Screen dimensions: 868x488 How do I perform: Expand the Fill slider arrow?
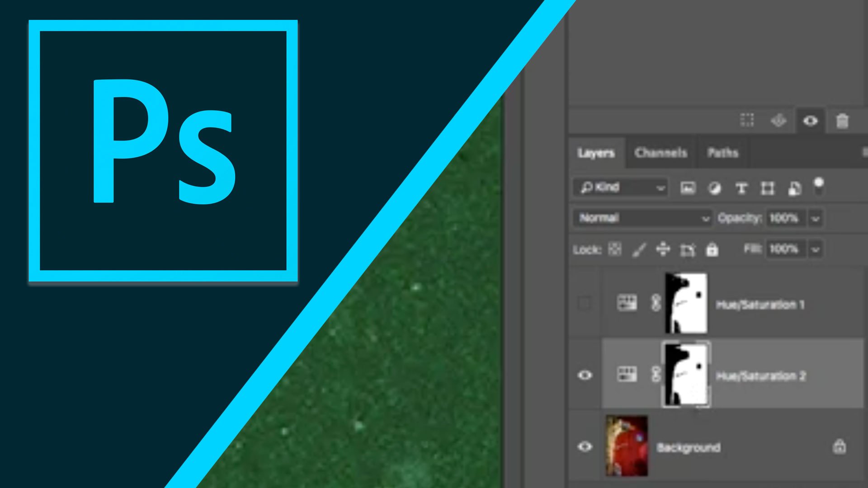[x=815, y=249]
